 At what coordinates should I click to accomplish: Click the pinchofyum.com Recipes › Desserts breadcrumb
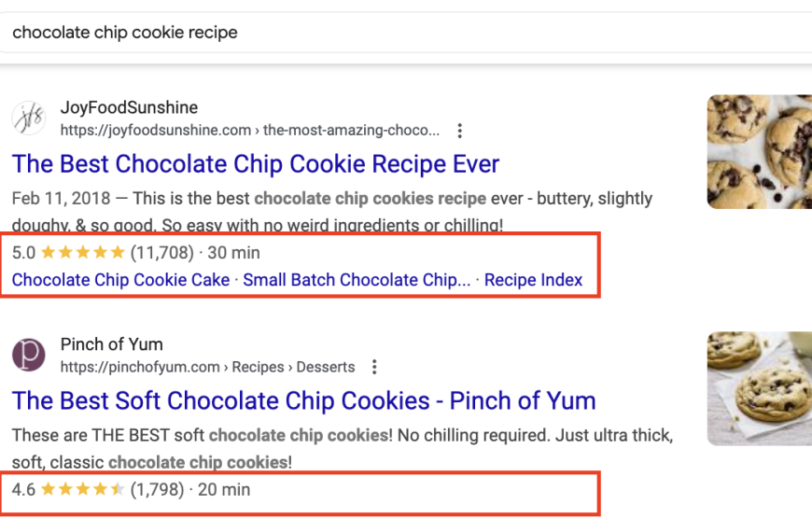coord(207,367)
